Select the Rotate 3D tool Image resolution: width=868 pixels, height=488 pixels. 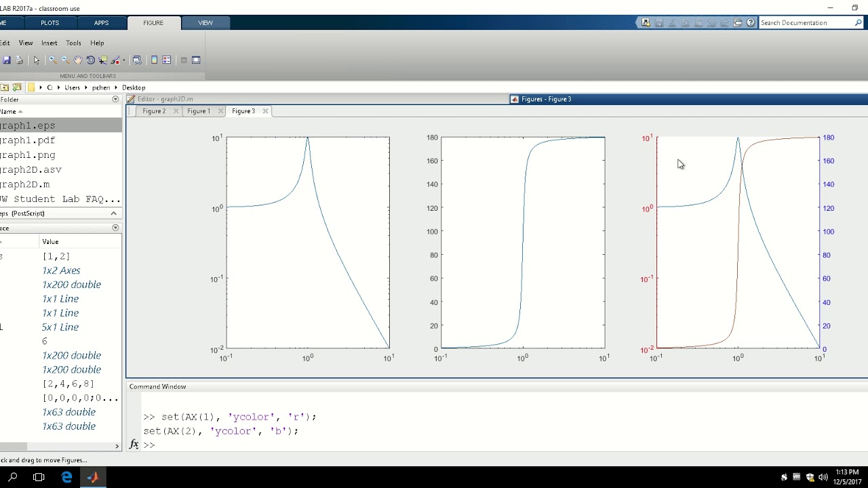pos(91,60)
